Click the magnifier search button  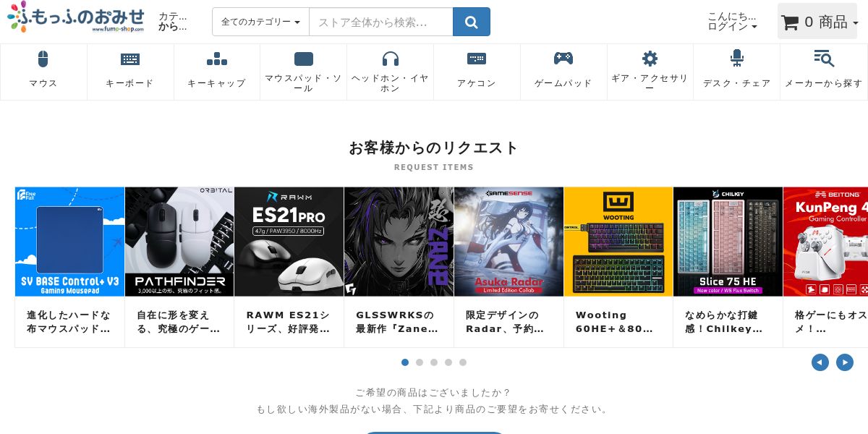(x=472, y=22)
